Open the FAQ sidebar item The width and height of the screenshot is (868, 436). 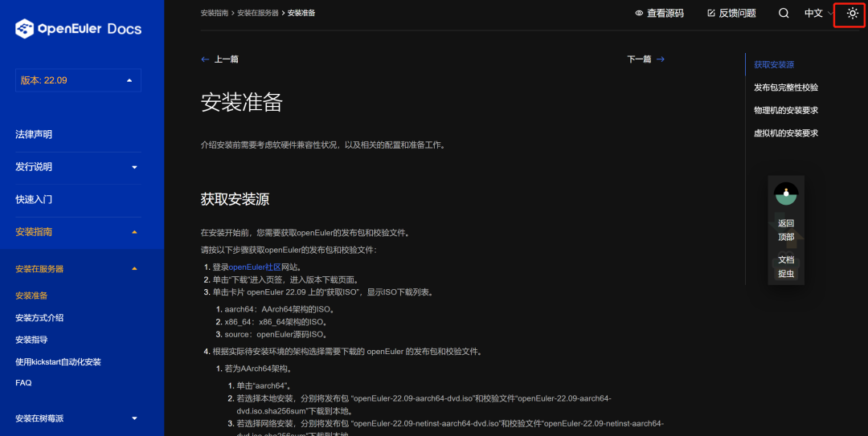(23, 383)
